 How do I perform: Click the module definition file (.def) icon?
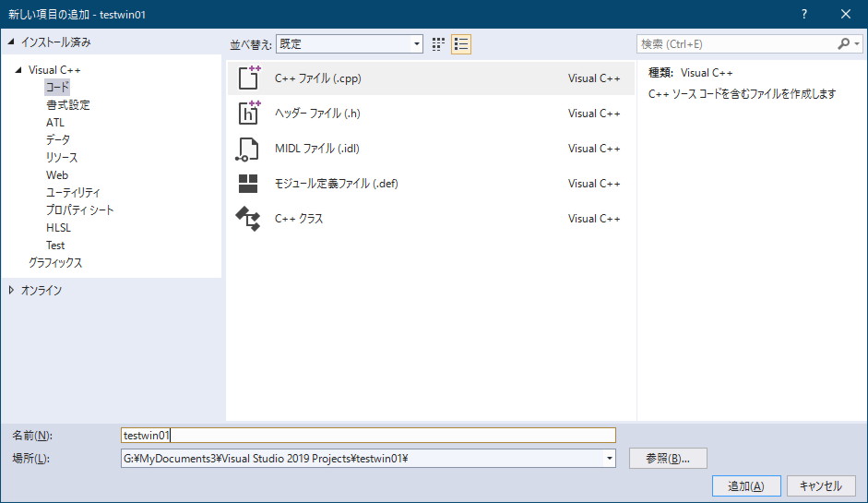247,184
